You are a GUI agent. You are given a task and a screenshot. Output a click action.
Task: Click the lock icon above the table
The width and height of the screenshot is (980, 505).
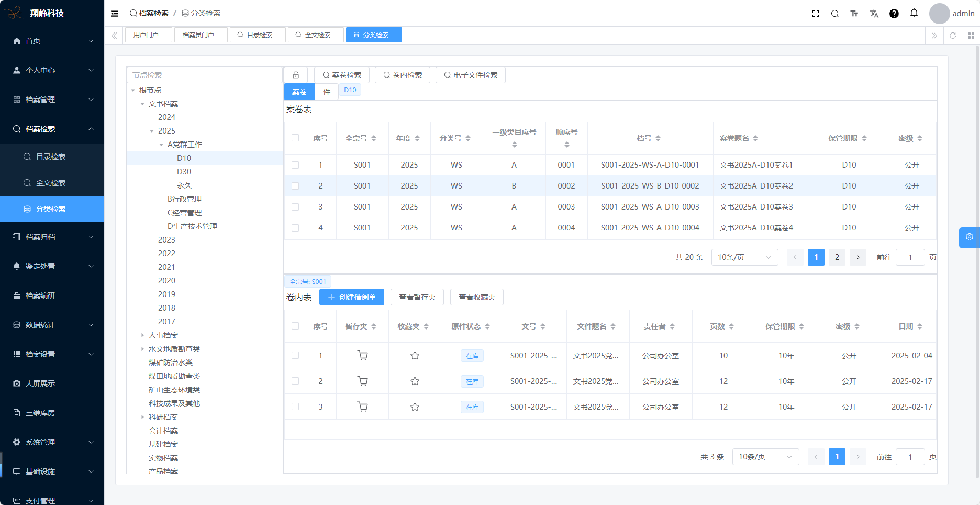tap(296, 75)
